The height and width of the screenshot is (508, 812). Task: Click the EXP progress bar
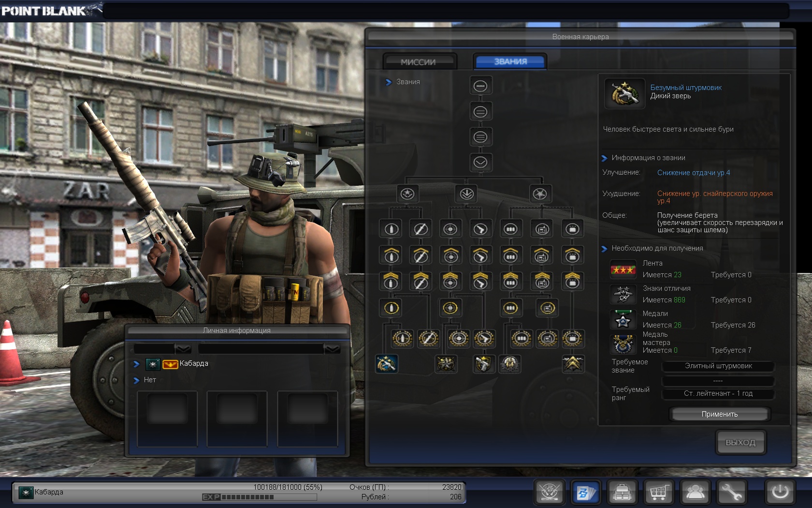click(x=260, y=497)
